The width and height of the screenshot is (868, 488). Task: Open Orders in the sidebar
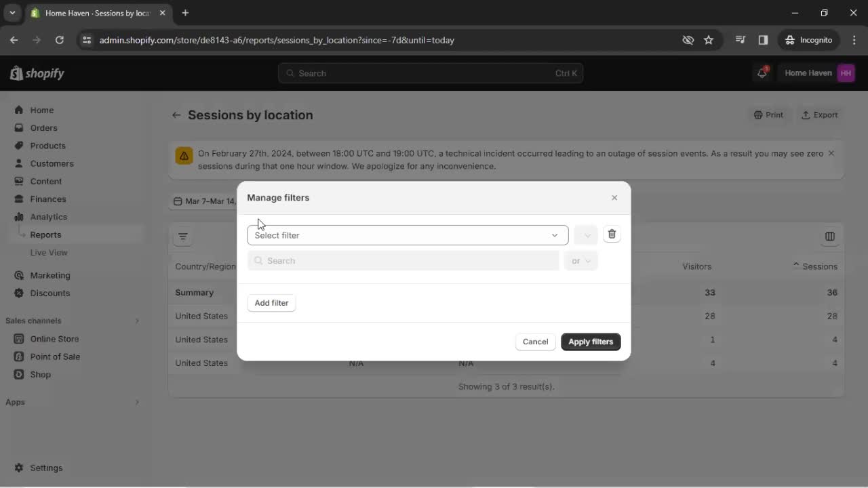point(43,127)
